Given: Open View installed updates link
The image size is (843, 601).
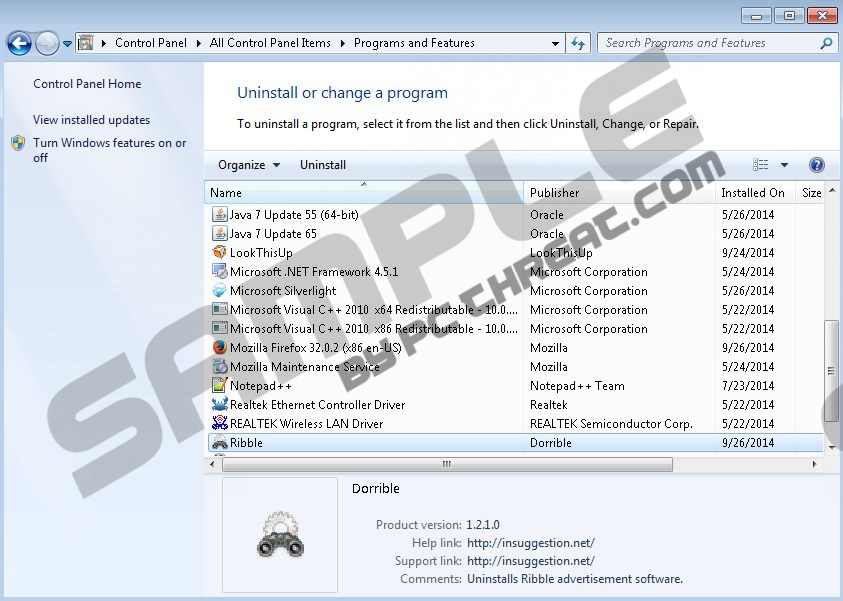Looking at the screenshot, I should coord(91,120).
